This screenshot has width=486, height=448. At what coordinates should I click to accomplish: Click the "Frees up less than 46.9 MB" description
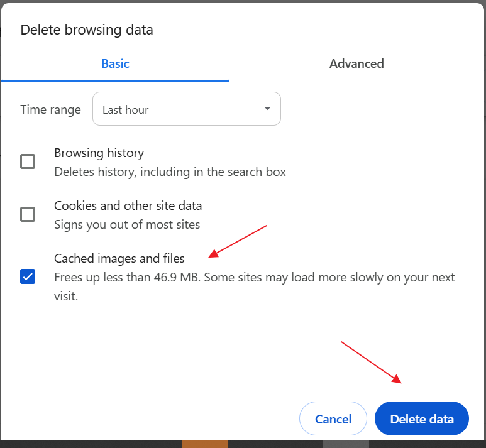(x=254, y=277)
